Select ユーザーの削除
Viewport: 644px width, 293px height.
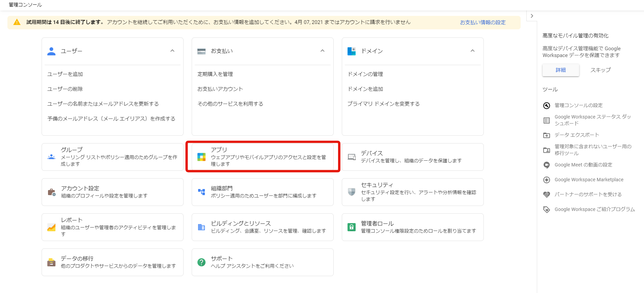[x=65, y=89]
